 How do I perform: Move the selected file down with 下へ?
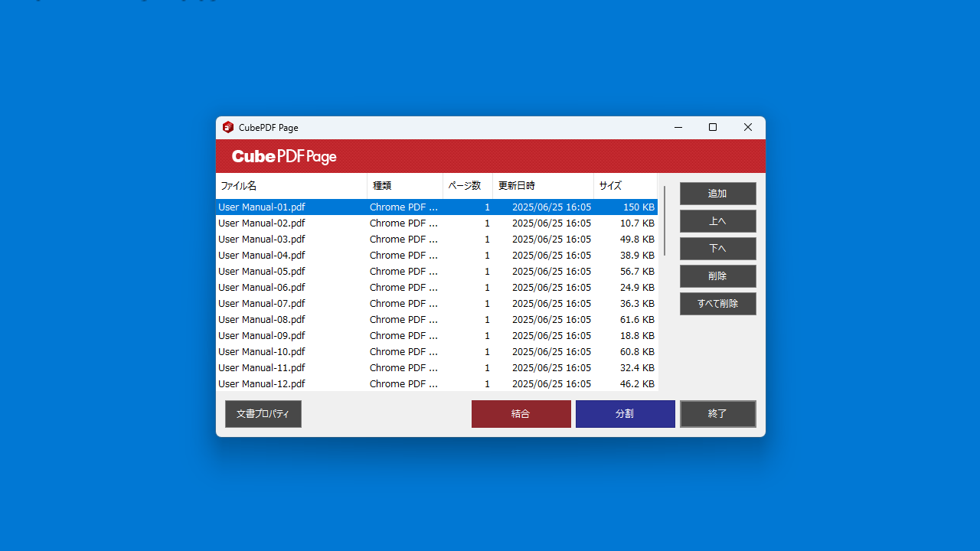[718, 249]
